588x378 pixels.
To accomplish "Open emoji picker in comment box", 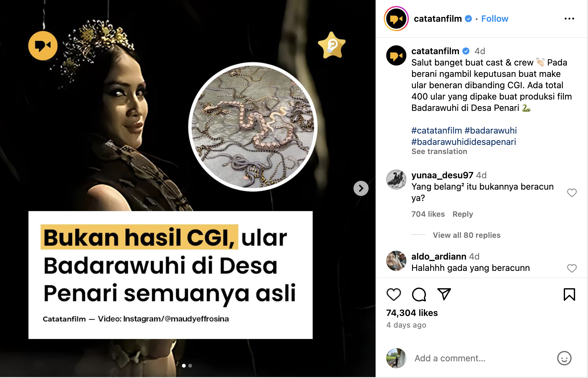I will tap(564, 358).
